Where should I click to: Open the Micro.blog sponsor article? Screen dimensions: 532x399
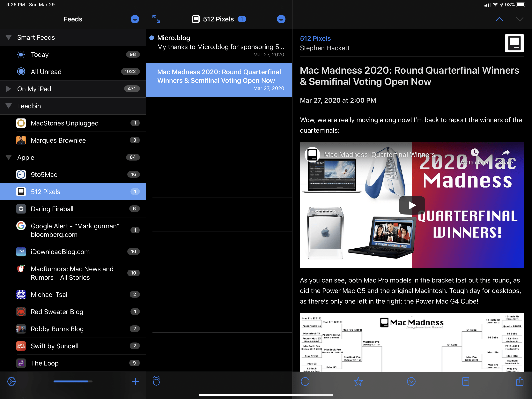(219, 46)
